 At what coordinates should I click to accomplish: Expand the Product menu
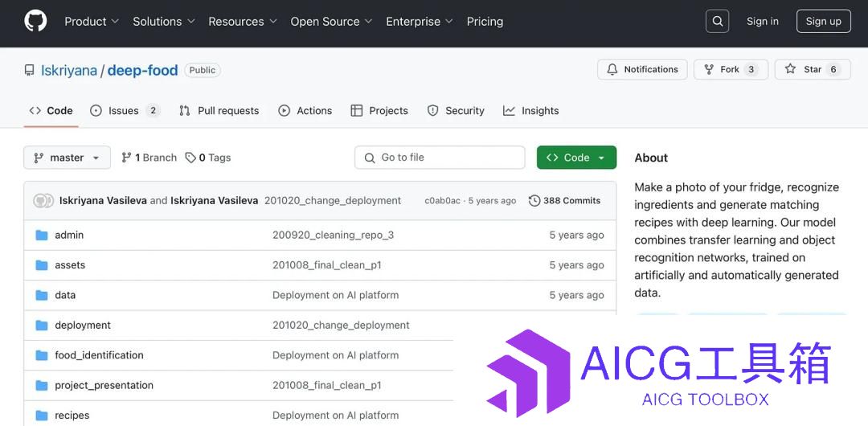click(x=92, y=22)
